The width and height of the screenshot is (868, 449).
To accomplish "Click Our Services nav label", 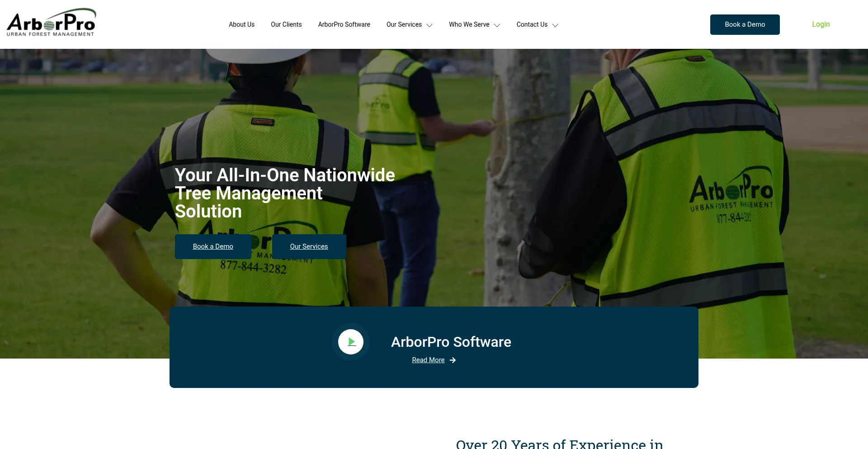I will click(404, 24).
